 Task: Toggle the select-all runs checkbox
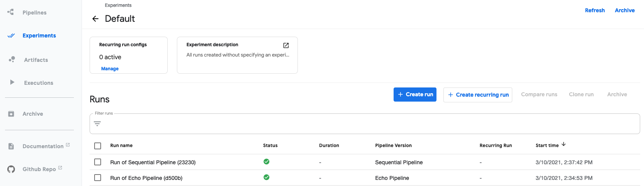tap(98, 146)
